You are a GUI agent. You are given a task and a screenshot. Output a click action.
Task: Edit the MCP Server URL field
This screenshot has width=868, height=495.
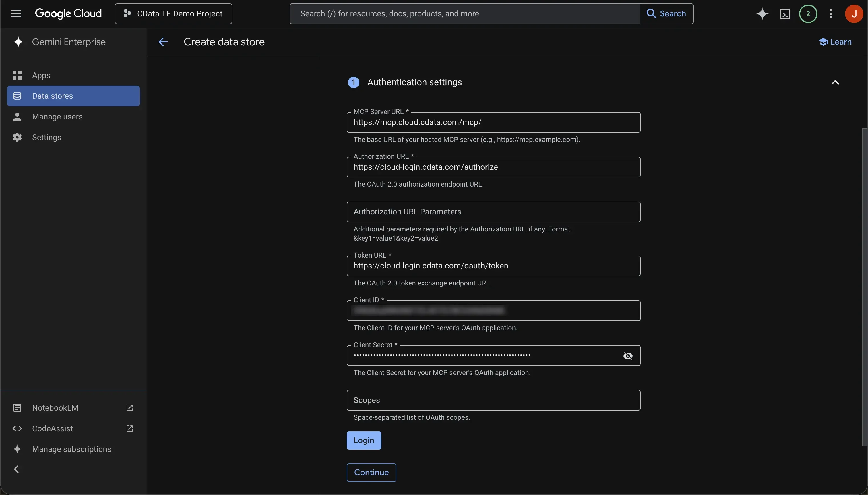[x=493, y=122]
